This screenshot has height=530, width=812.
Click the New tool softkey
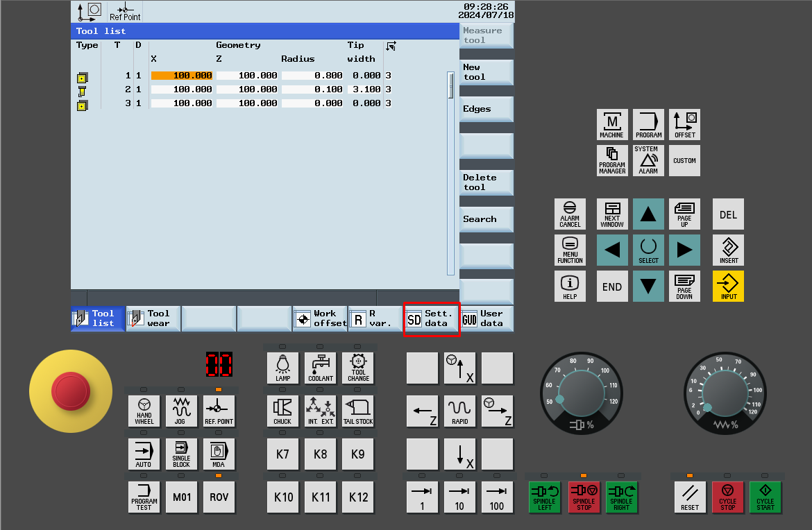(486, 72)
